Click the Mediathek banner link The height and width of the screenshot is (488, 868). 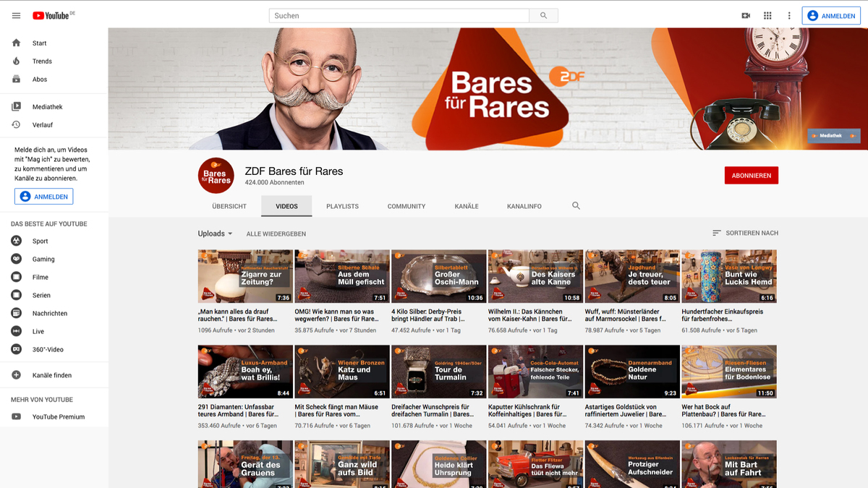[x=833, y=135]
